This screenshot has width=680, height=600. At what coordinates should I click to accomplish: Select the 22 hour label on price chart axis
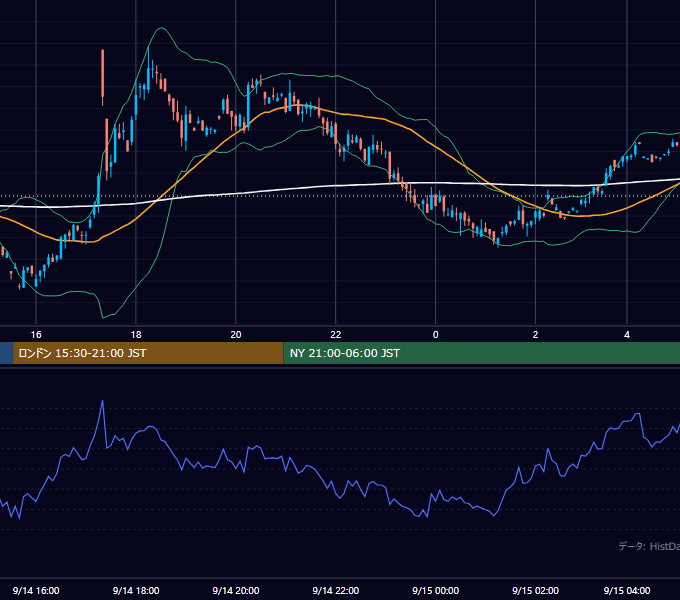(x=336, y=334)
